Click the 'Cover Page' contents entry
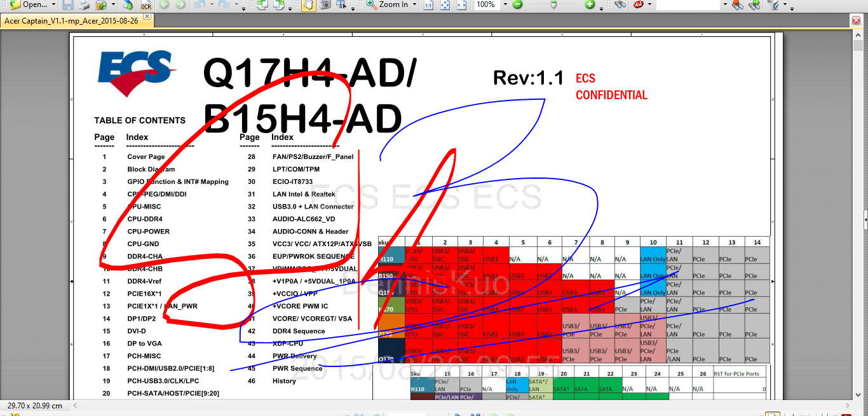Viewport: 868px width, 416px height. 146,156
